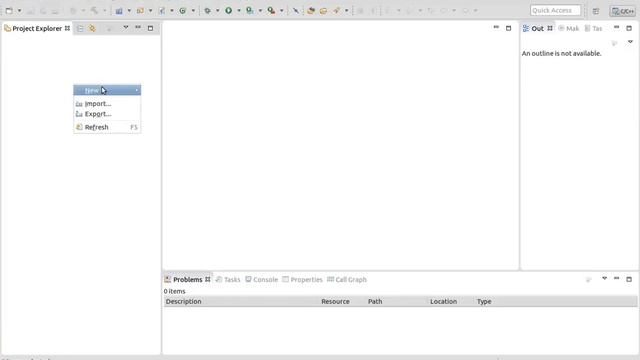The width and height of the screenshot is (640, 360).
Task: Click the Open Element toolbar icon
Action: 311,11
